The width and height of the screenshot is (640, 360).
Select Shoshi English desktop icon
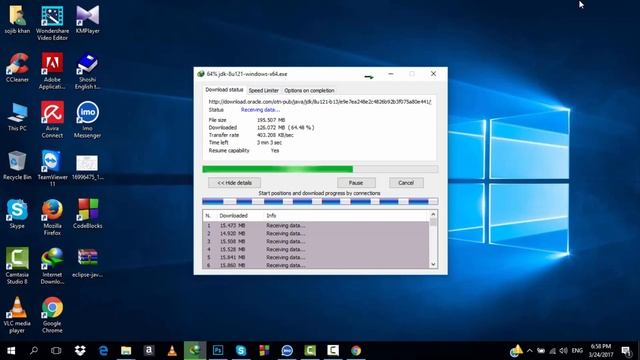pyautogui.click(x=87, y=71)
